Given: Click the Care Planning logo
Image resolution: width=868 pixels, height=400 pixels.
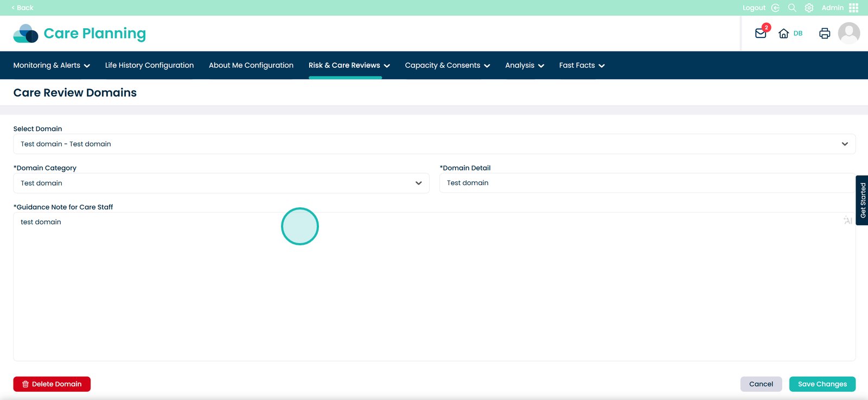Looking at the screenshot, I should pos(80,34).
